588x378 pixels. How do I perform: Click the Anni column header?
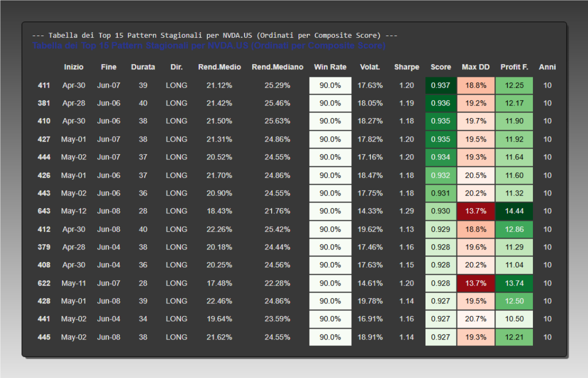pyautogui.click(x=547, y=67)
